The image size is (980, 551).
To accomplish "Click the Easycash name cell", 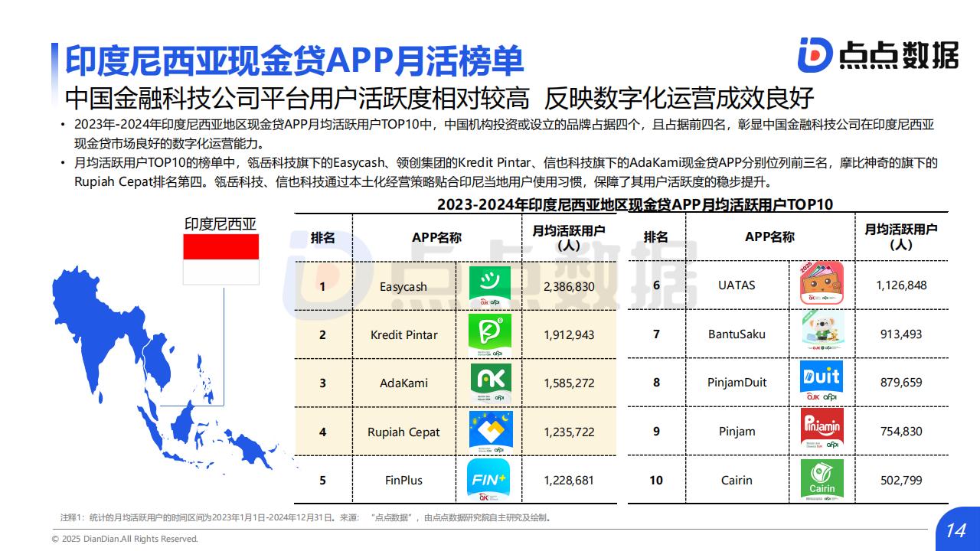I will click(403, 287).
